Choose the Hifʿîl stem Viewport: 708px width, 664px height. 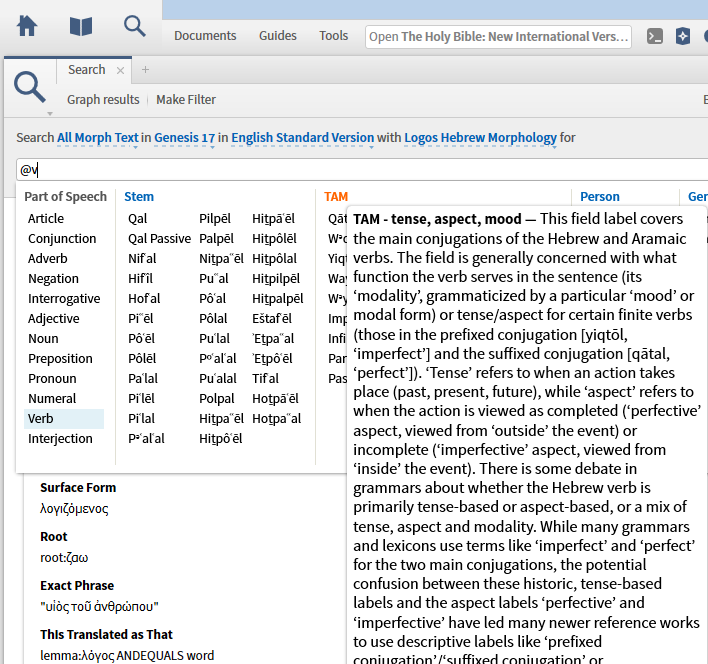(x=140, y=279)
